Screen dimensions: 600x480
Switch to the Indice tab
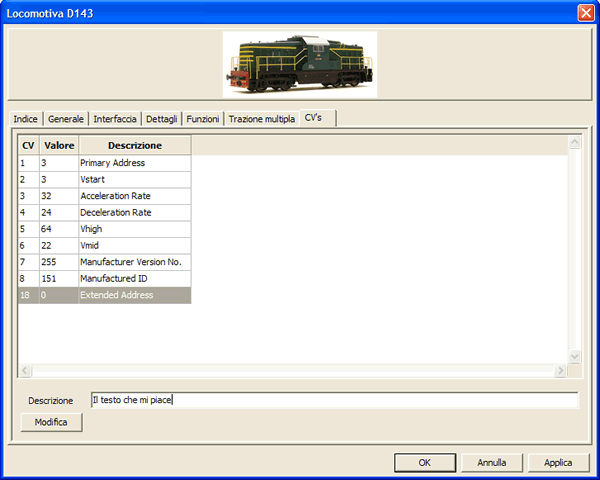pos(26,119)
